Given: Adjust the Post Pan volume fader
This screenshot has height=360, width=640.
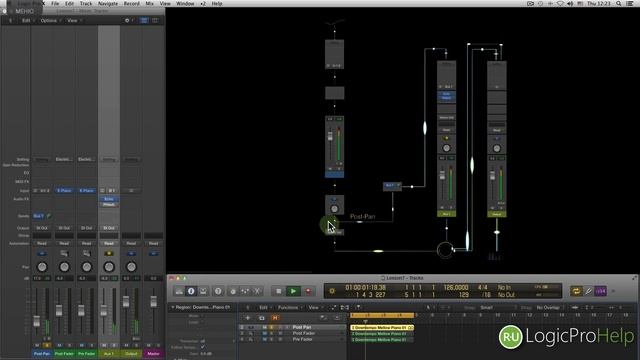Looking at the screenshot, I should pyautogui.click(x=37, y=321).
